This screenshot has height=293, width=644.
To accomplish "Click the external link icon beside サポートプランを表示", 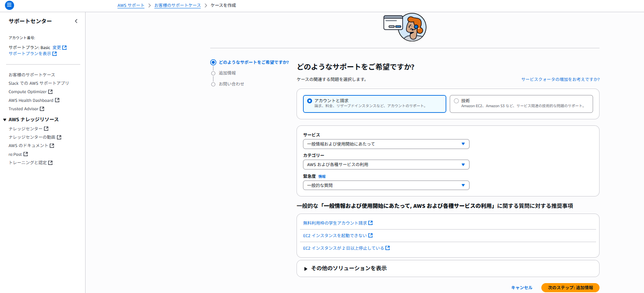I will point(55,54).
